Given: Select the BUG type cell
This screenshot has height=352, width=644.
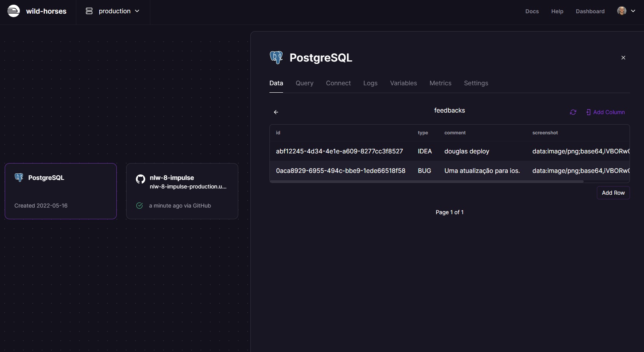Looking at the screenshot, I should (x=424, y=171).
